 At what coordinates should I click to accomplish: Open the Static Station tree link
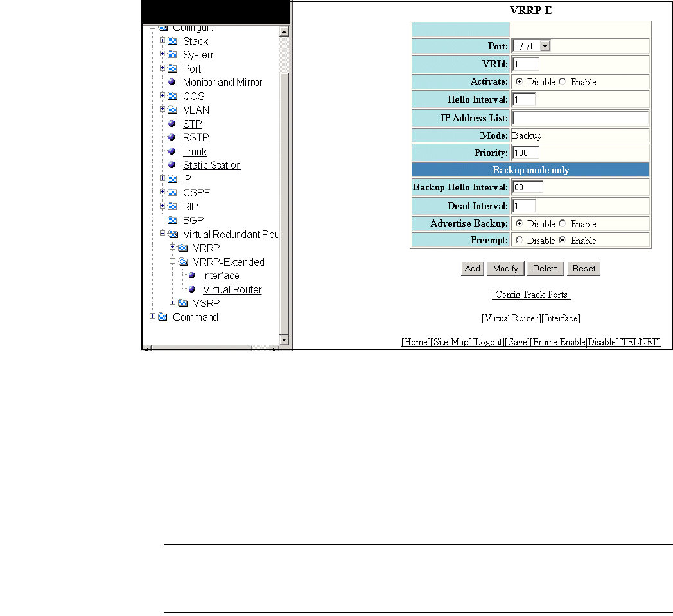pyautogui.click(x=212, y=165)
